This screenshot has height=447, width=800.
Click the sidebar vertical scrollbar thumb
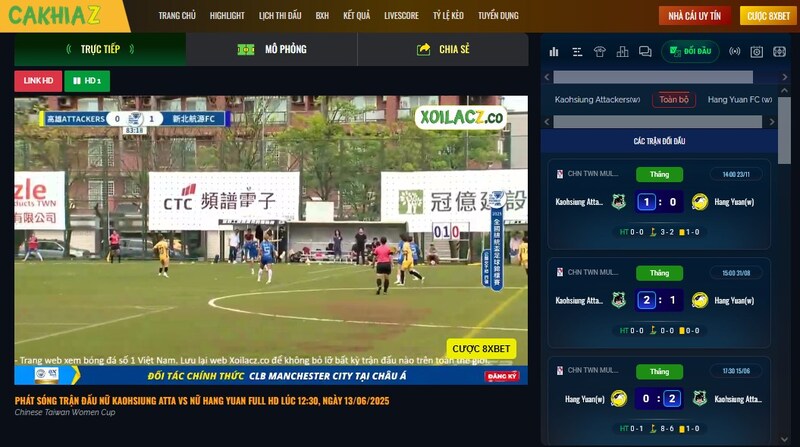[x=784, y=130]
